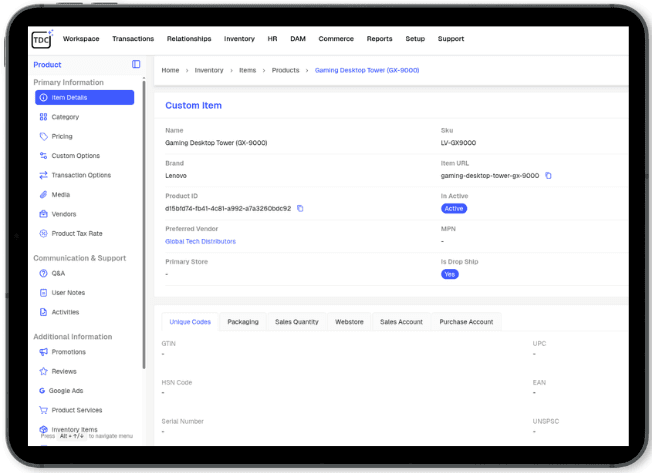This screenshot has width=652, height=473.
Task: Click the Brand value Lenovo
Action: 176,175
